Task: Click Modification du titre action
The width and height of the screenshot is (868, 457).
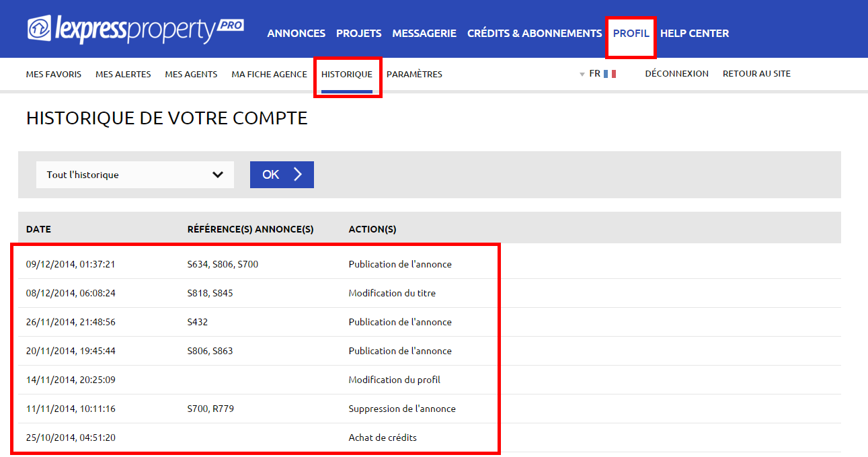Action: pyautogui.click(x=392, y=293)
